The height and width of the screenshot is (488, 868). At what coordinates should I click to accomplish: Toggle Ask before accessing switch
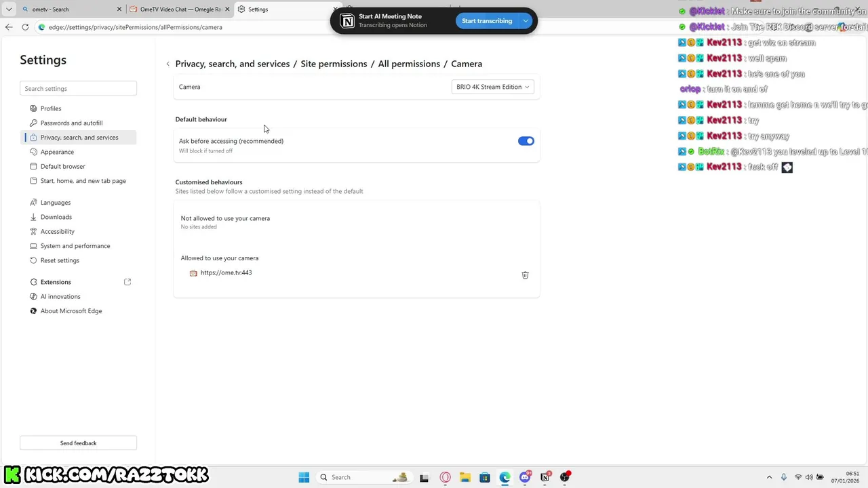click(x=526, y=141)
